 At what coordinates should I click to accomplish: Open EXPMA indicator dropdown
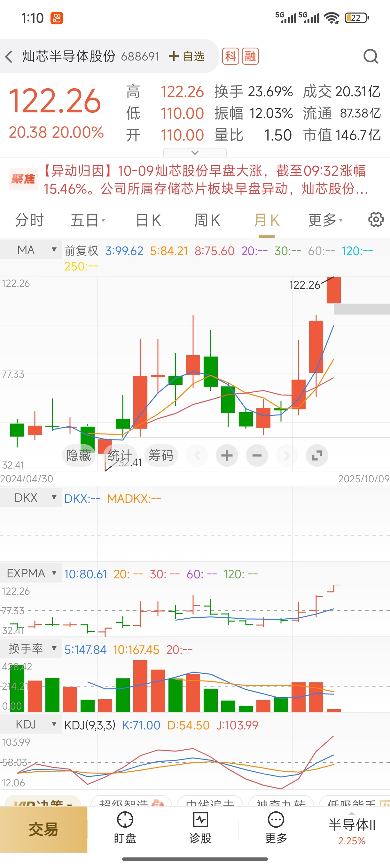pos(31,573)
